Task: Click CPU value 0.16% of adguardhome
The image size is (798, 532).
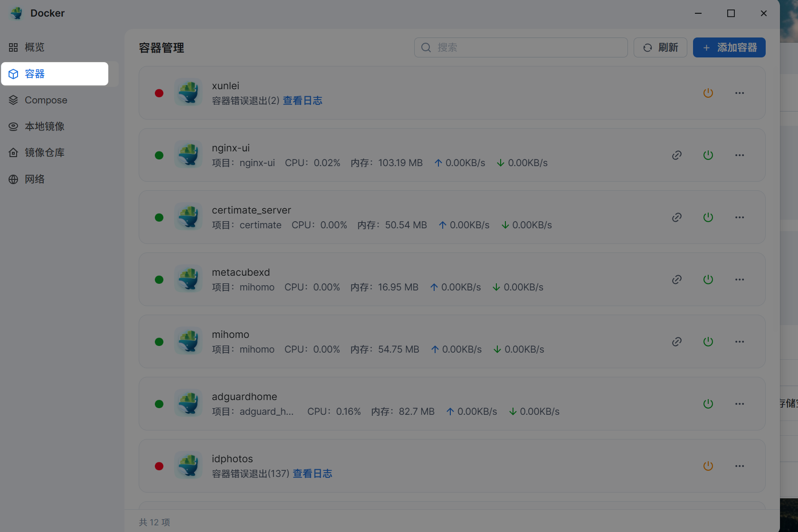Action: click(349, 411)
